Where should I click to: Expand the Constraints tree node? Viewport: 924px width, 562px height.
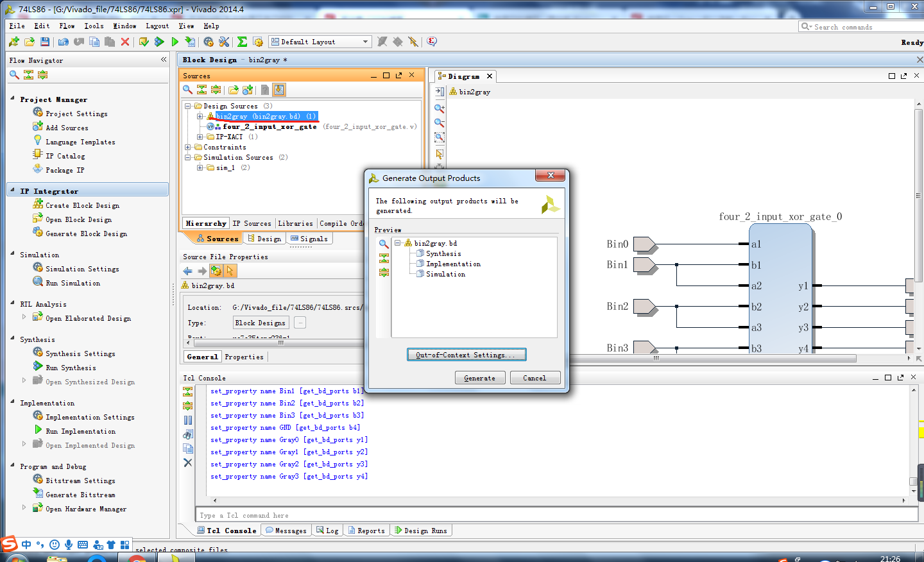click(x=188, y=148)
